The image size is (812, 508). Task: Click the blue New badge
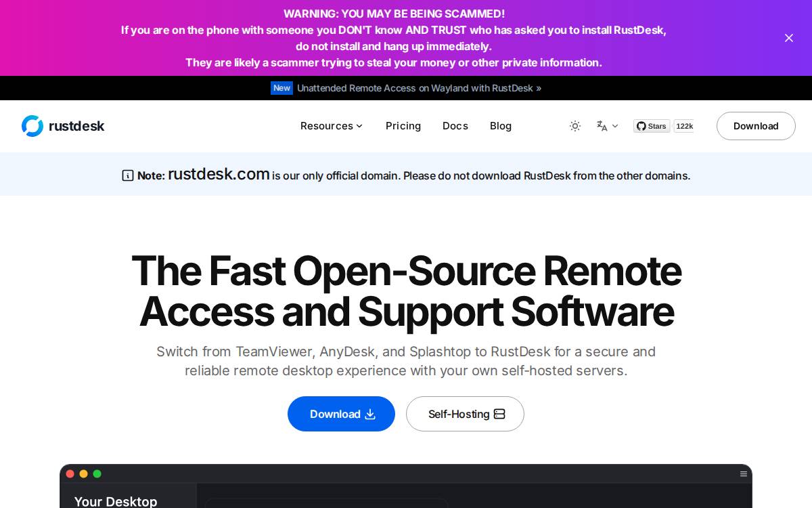pos(281,88)
